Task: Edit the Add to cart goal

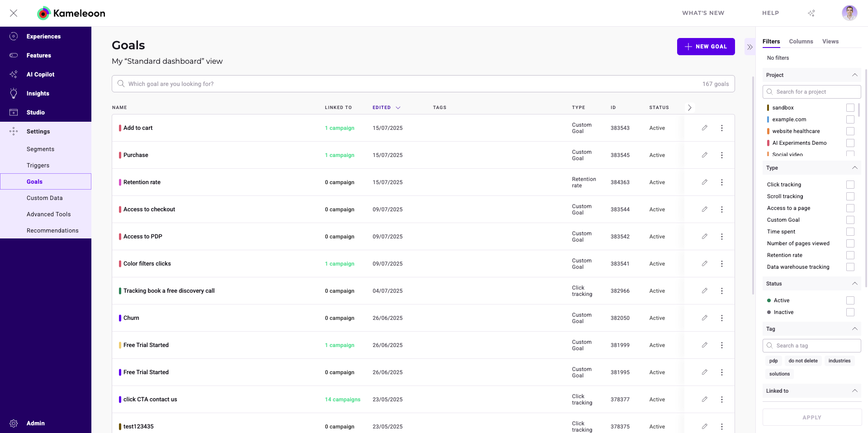Action: tap(704, 128)
